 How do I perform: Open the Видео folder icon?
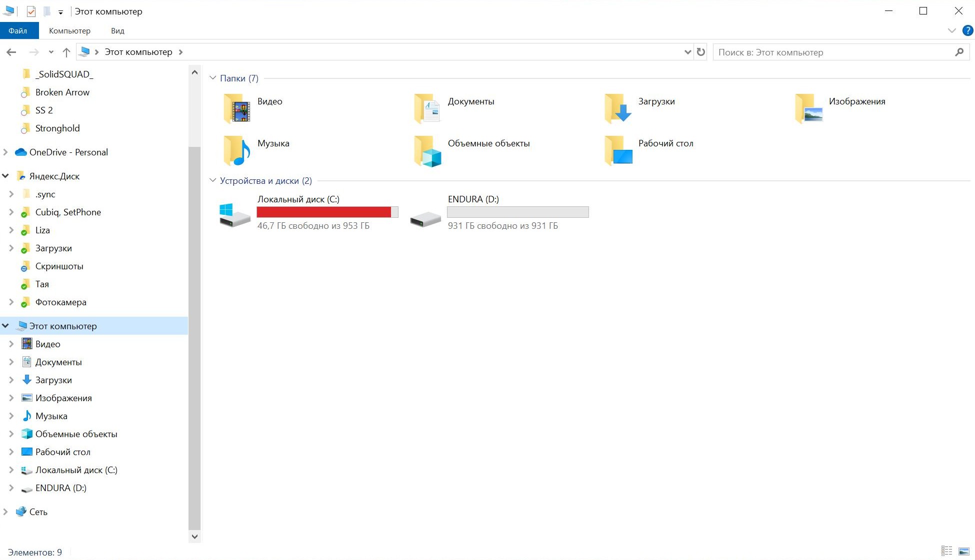pos(236,108)
